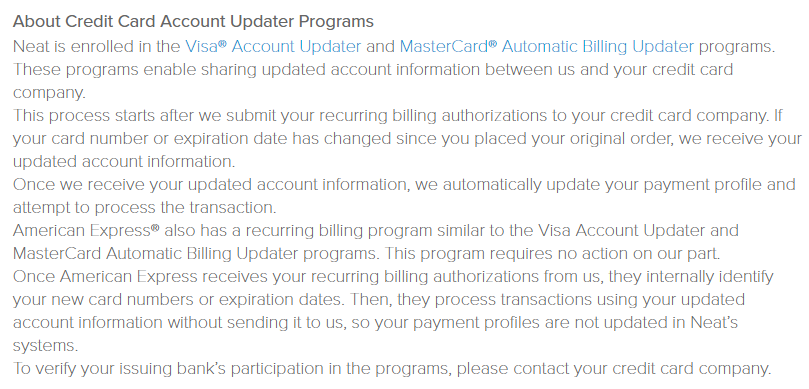809x389 pixels.
Task: Click the text 'updated account information.'
Action: [124, 161]
